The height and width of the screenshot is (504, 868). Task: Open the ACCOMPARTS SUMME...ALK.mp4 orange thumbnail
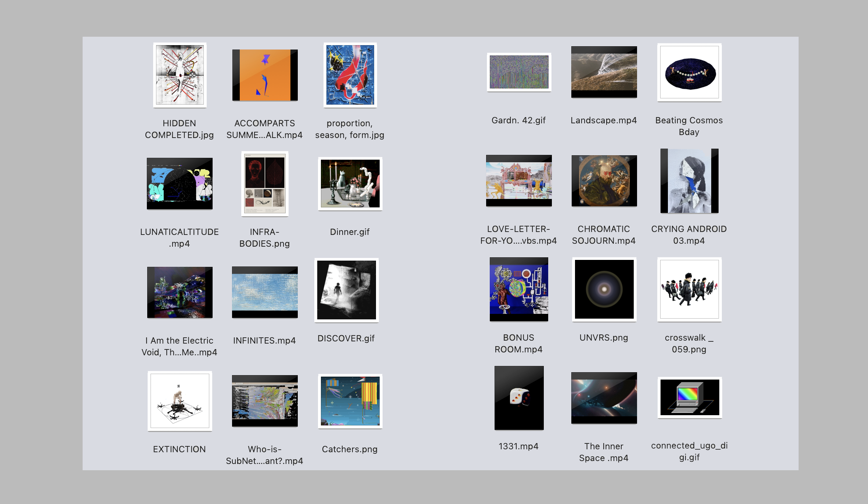[265, 75]
